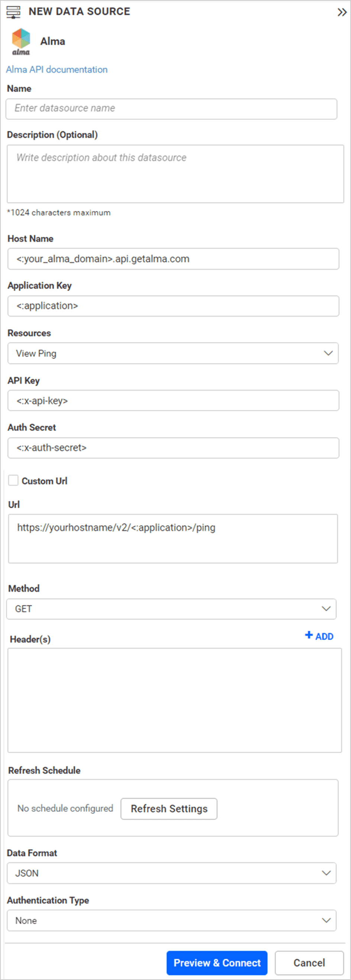351x980 pixels.
Task: Open the Authentication Type dropdown
Action: 171,921
